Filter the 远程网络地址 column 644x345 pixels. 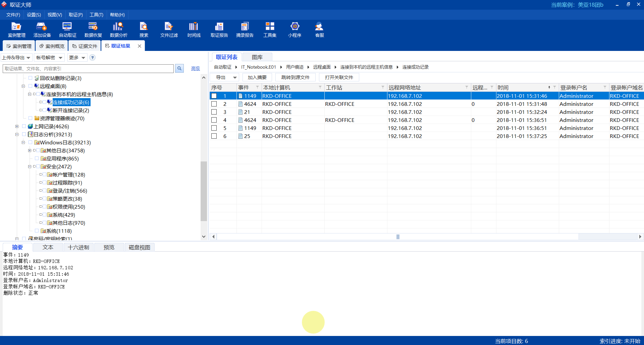click(467, 87)
